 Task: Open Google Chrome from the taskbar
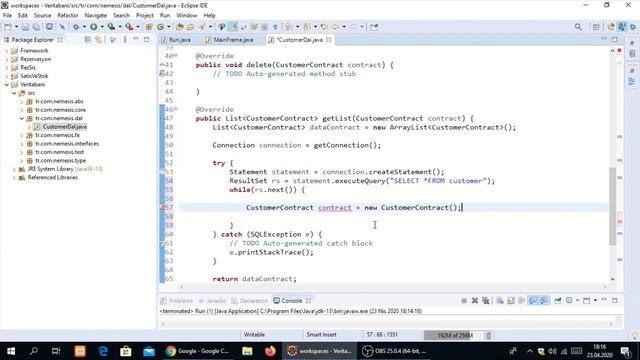tap(198, 351)
